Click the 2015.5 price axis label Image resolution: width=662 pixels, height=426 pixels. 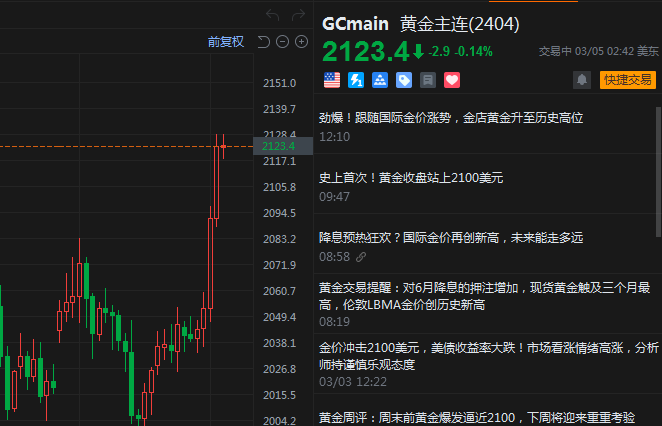click(279, 395)
